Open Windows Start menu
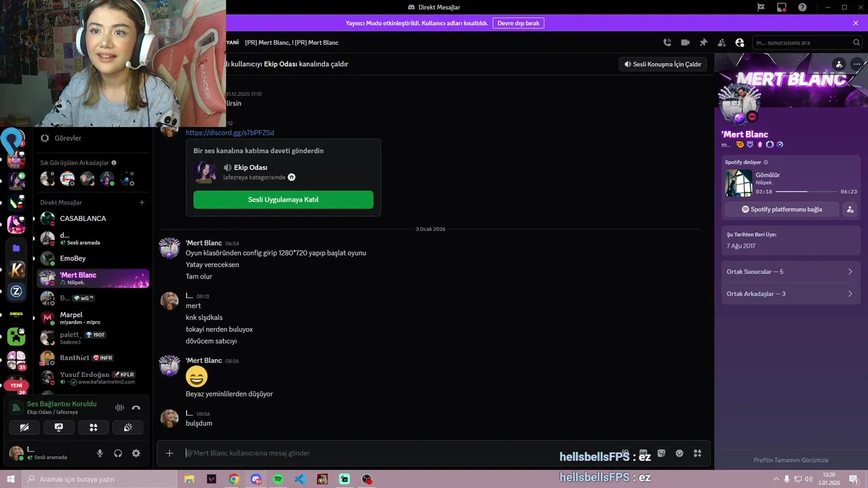This screenshot has width=868, height=488. point(10,479)
